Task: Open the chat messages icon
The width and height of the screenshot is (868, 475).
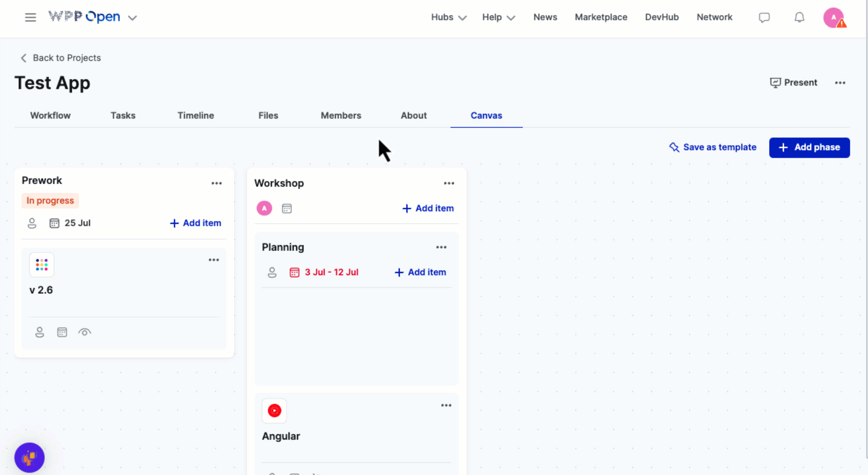Action: point(764,18)
